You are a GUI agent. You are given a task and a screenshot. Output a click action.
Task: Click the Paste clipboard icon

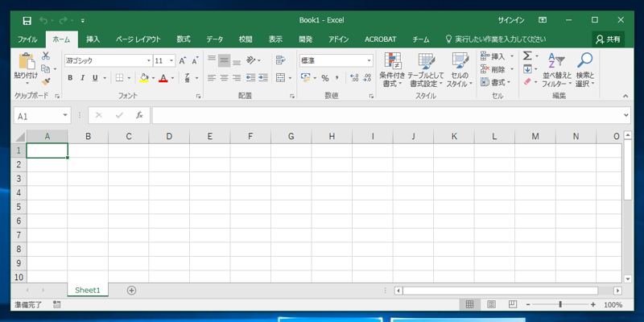(27, 61)
